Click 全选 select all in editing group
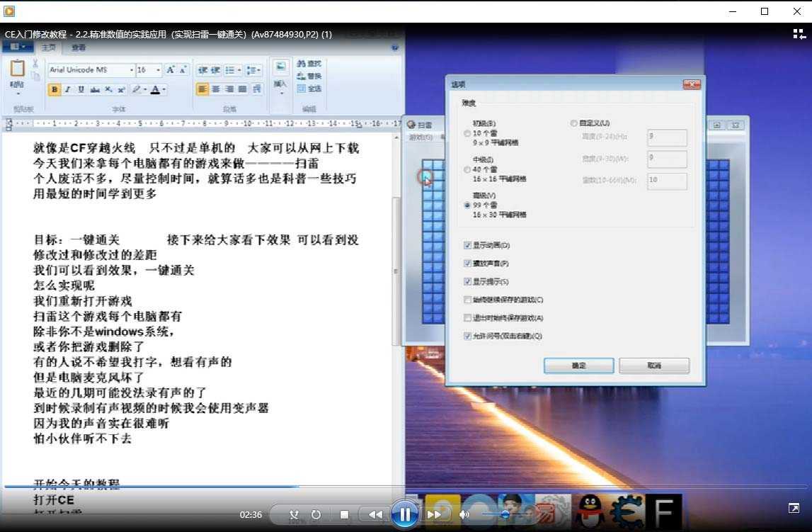 pos(309,89)
